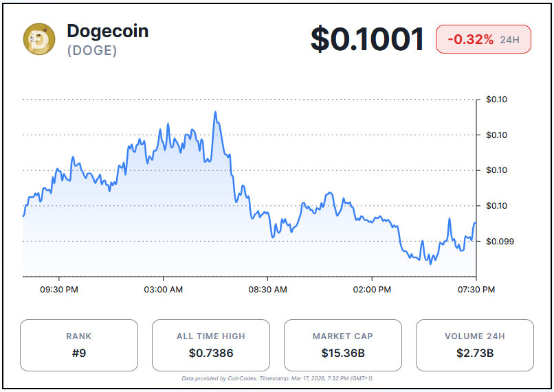554x392 pixels.
Task: Open the All Time High card
Action: click(x=210, y=345)
